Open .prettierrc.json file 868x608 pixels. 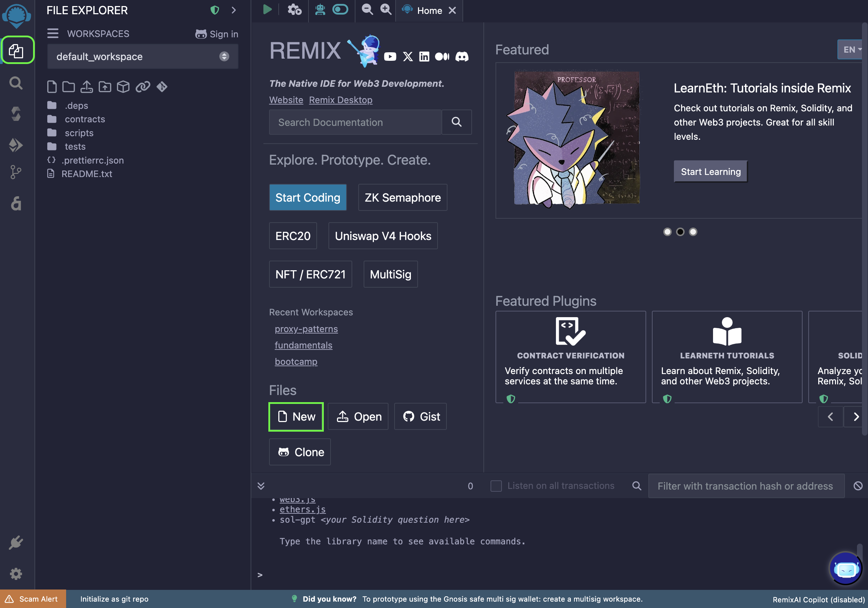coord(85,160)
